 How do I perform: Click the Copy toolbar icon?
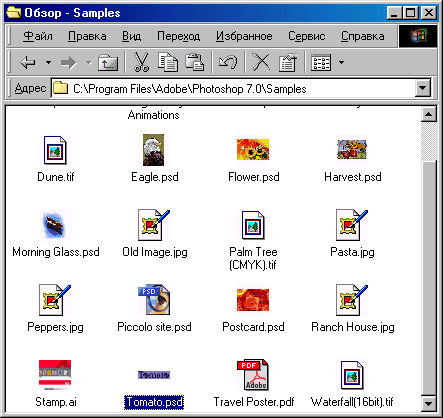(168, 62)
